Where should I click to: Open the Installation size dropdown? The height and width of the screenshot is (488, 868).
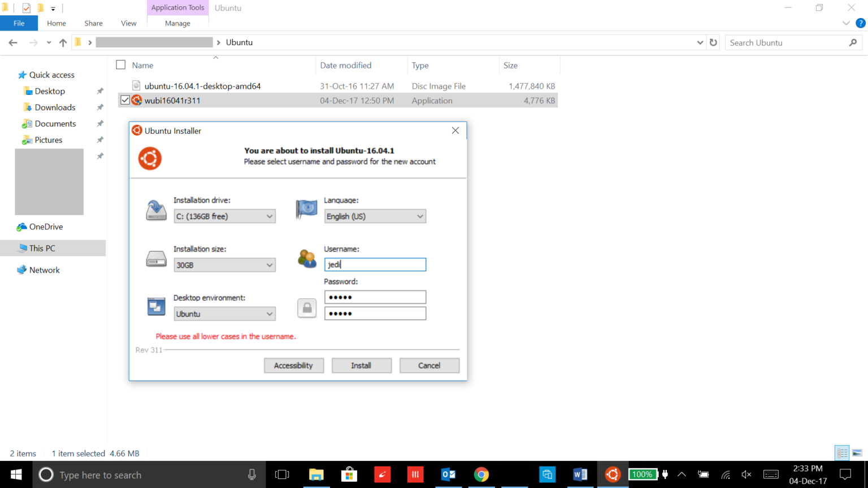pos(224,265)
